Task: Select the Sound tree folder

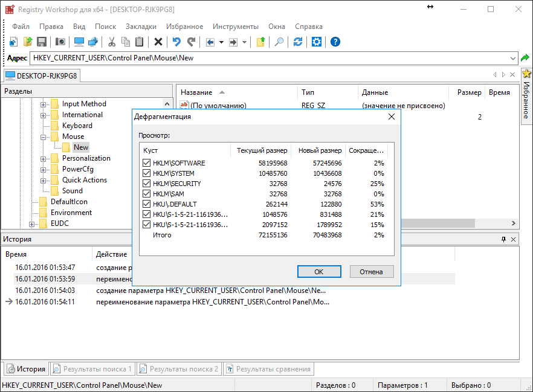Action: pyautogui.click(x=72, y=191)
